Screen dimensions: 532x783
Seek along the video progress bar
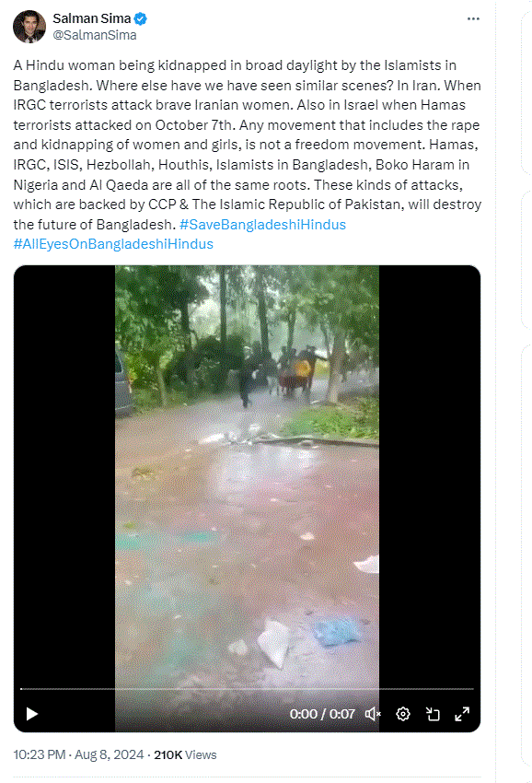tap(247, 689)
